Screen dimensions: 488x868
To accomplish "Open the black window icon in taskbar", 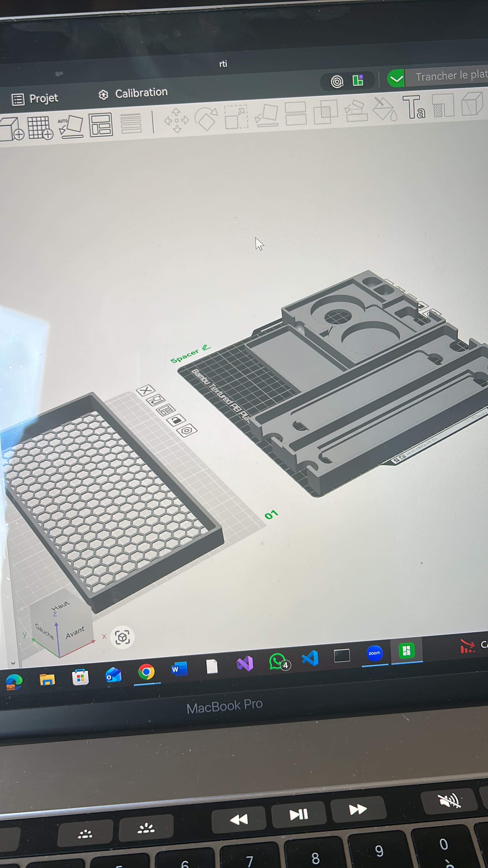I will 342,656.
